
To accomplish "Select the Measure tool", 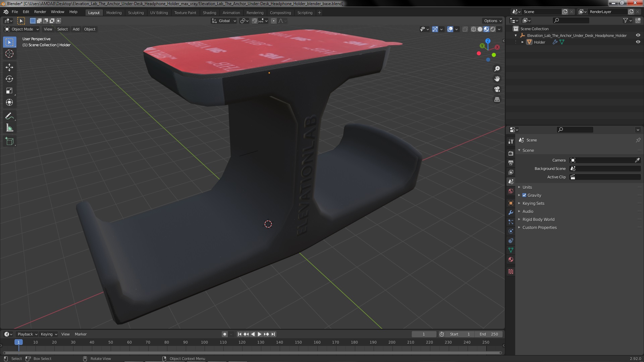I will pyautogui.click(x=9, y=128).
